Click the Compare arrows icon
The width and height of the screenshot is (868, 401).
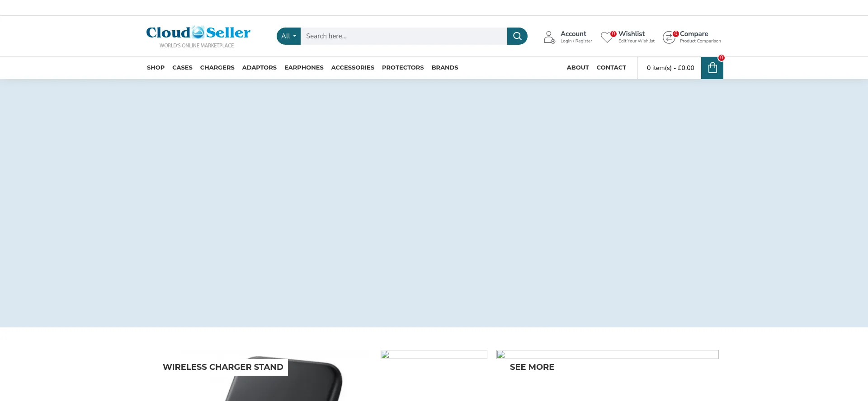[669, 37]
